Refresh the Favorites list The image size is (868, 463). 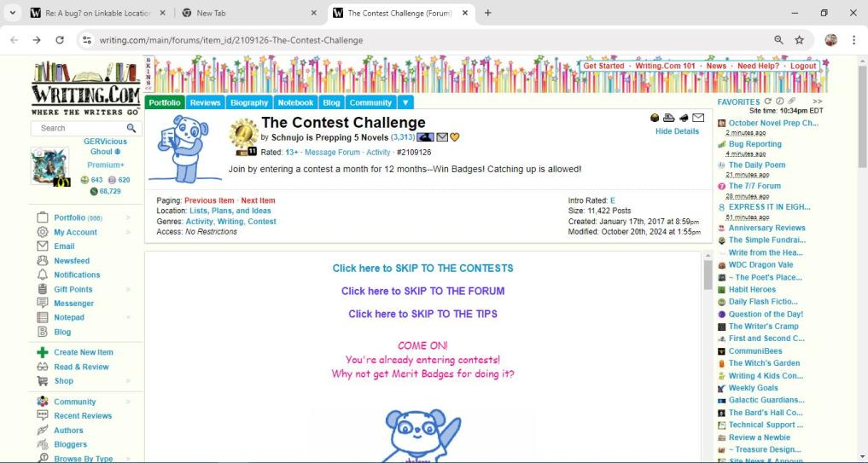point(768,101)
